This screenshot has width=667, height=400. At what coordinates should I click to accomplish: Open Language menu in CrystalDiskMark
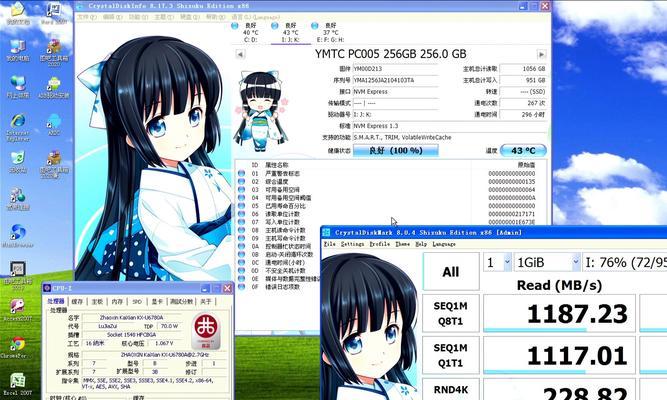point(444,244)
